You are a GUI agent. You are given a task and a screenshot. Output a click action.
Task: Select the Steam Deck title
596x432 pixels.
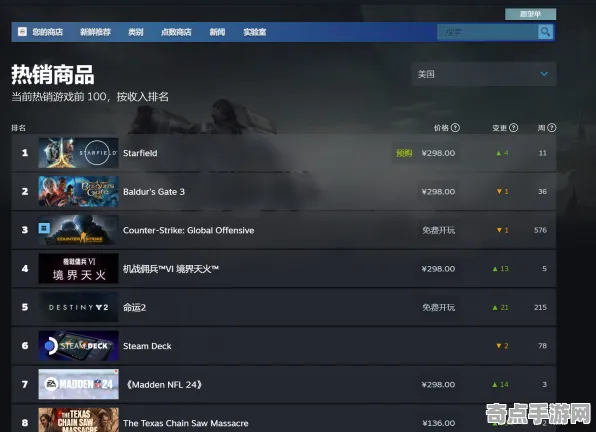coord(147,346)
